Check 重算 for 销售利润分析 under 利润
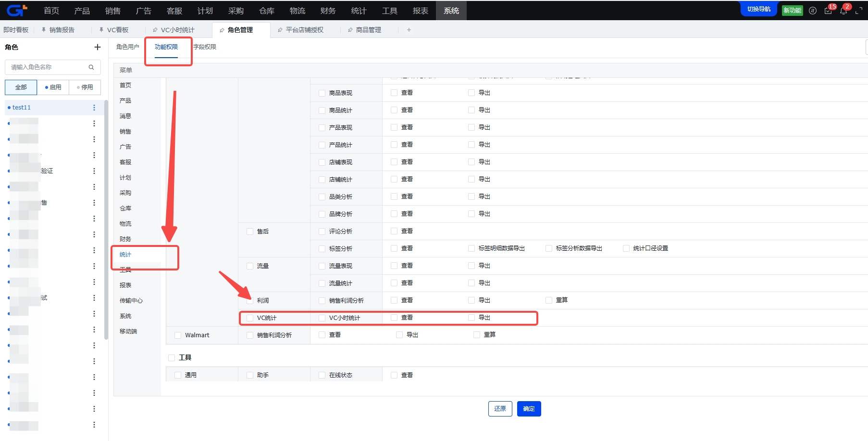Viewport: 868px width, 441px height. point(549,300)
